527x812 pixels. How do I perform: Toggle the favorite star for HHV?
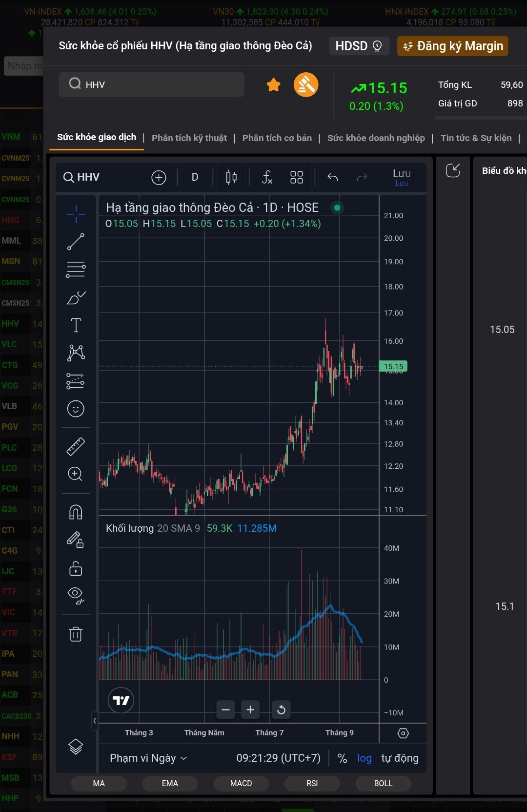click(x=274, y=85)
